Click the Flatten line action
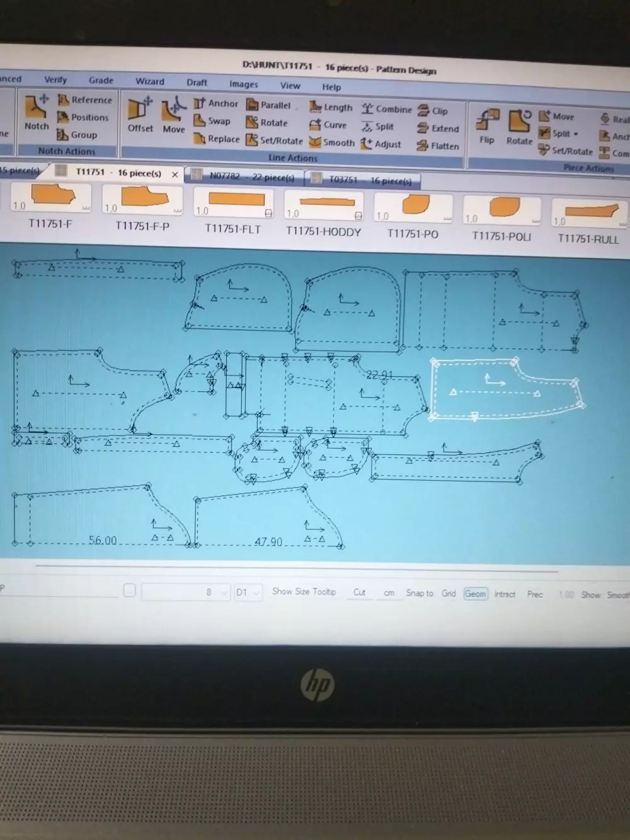 (x=438, y=146)
